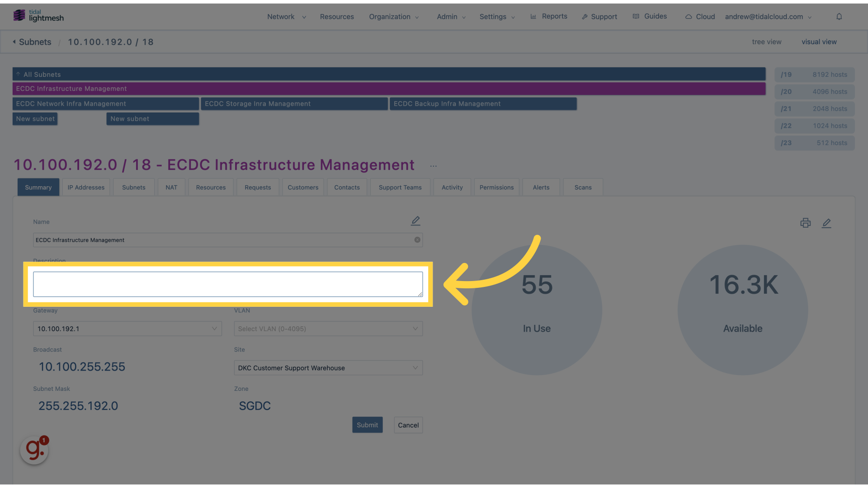This screenshot has width=868, height=488.
Task: Open the Permissions tab
Action: pyautogui.click(x=496, y=188)
